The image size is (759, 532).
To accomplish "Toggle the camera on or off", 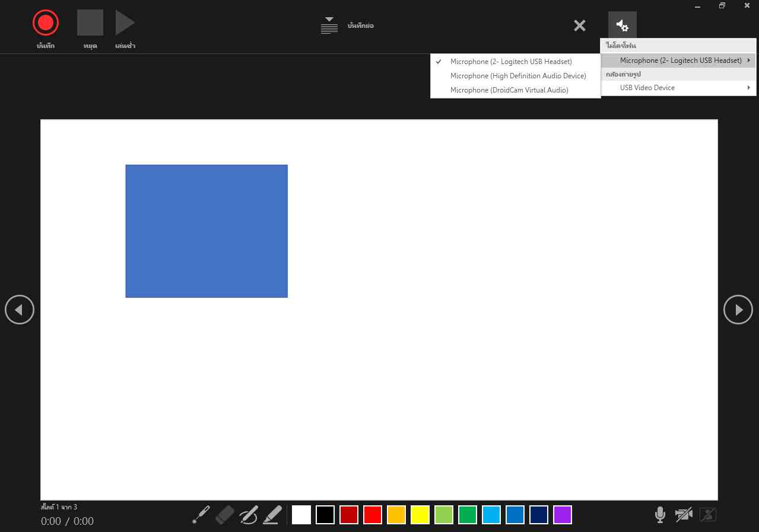I will (684, 515).
